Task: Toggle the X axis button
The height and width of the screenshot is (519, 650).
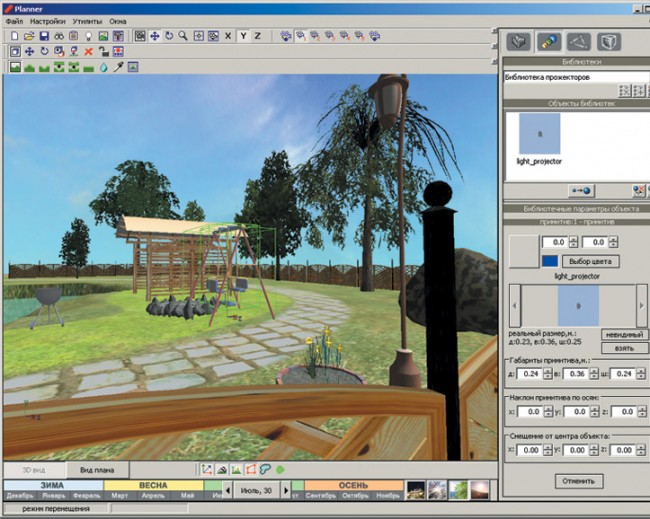Action: pyautogui.click(x=228, y=36)
